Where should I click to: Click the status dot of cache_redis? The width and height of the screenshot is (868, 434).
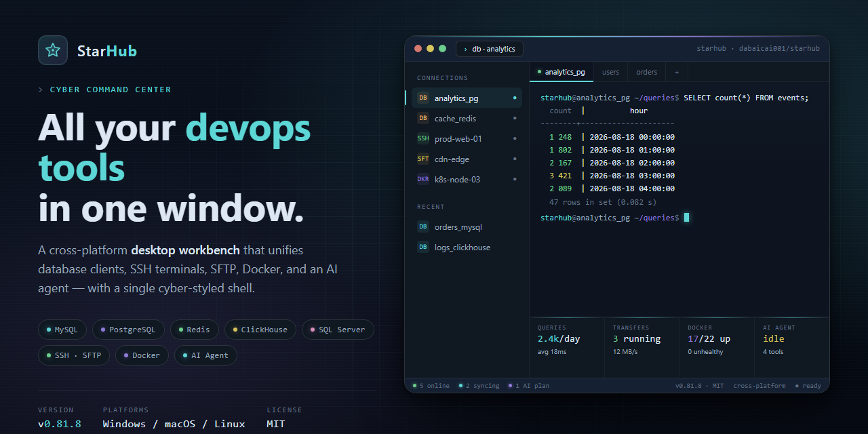515,119
